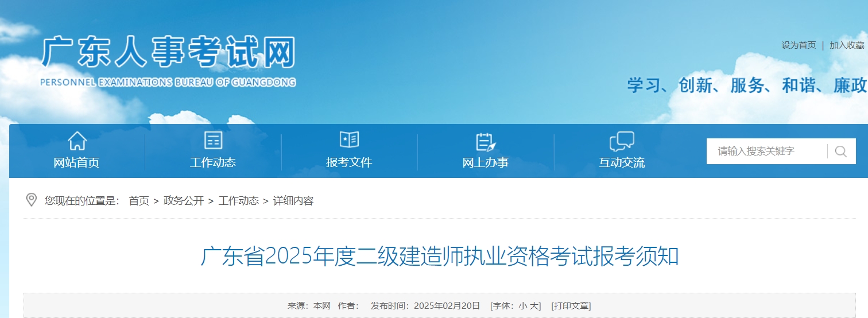Click the home icon above 网站首页
The height and width of the screenshot is (318, 868).
[x=77, y=141]
